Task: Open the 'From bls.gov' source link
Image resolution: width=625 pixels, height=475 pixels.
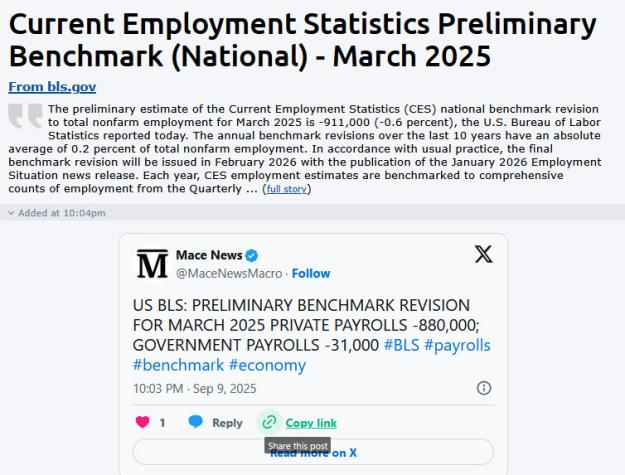Action: tap(52, 86)
